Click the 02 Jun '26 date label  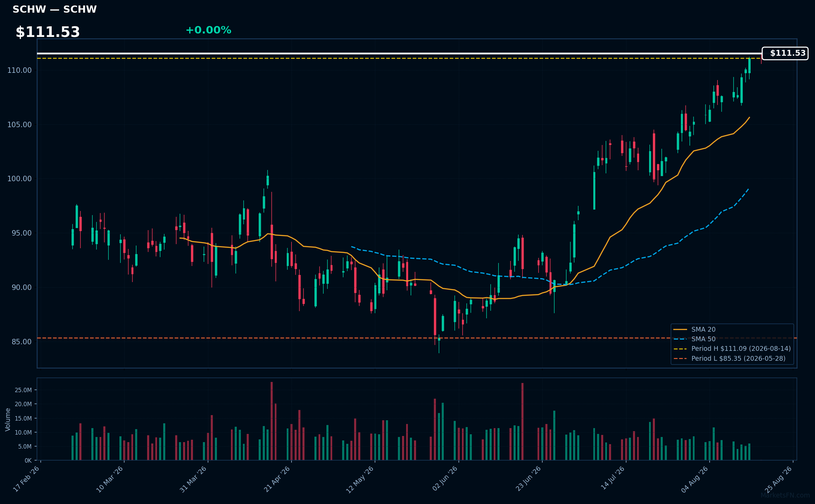(444, 479)
